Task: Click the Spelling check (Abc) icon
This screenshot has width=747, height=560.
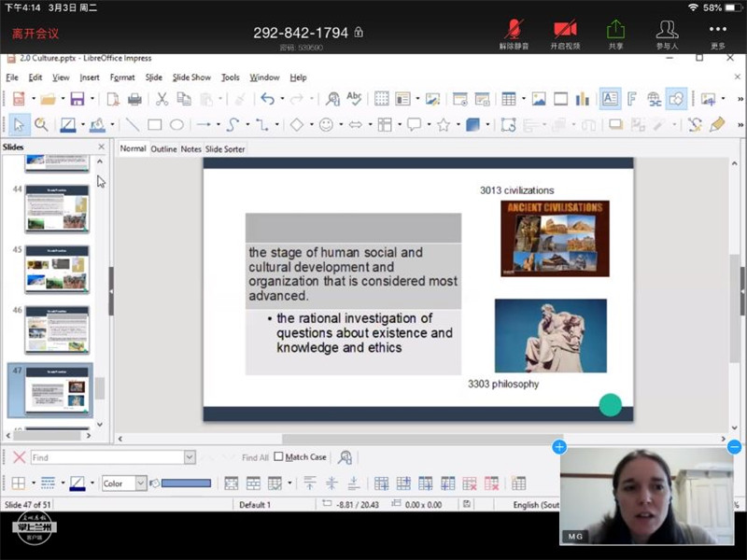Action: tap(354, 99)
